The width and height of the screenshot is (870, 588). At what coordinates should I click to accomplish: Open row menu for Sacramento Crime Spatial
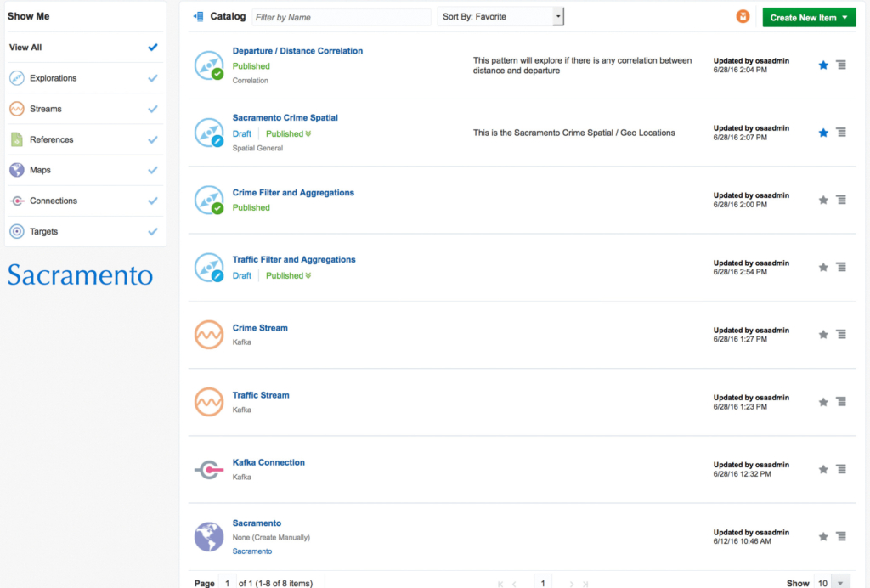(841, 132)
